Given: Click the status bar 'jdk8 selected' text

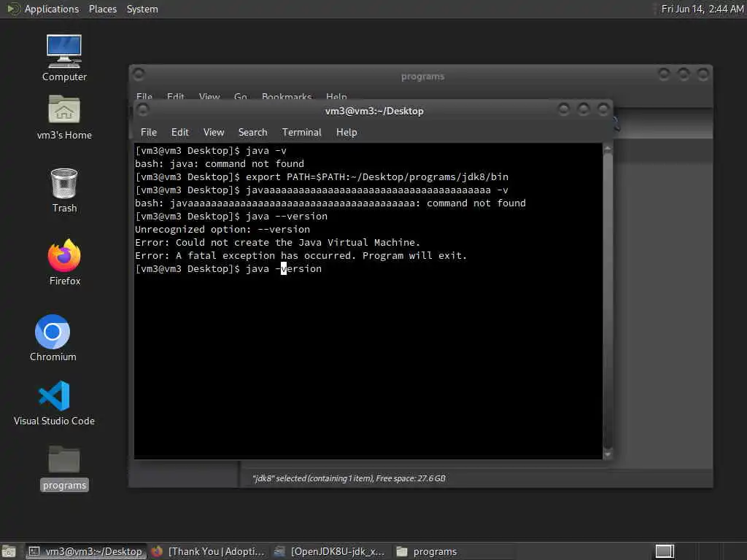Looking at the screenshot, I should pos(349,478).
